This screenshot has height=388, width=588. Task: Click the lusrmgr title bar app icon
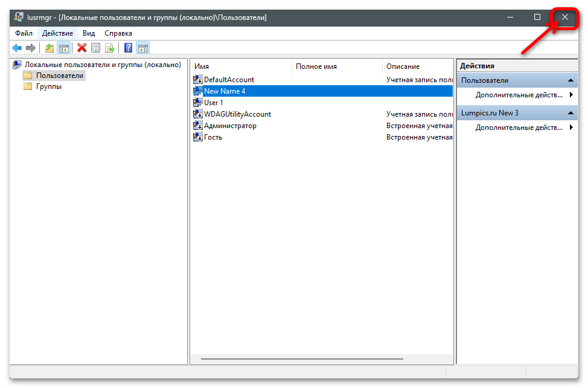point(18,18)
